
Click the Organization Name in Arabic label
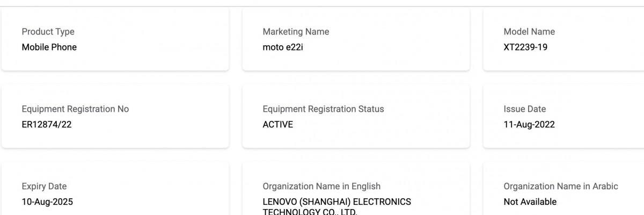tap(561, 187)
